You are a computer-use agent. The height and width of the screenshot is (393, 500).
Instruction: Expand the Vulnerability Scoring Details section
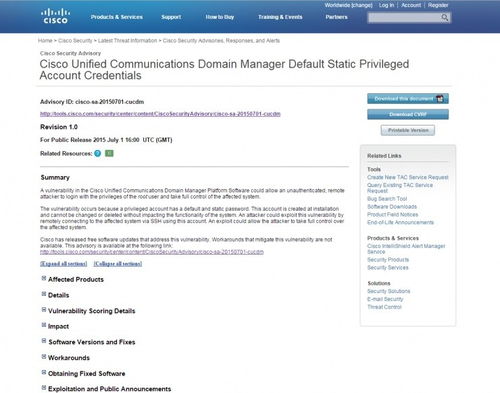pyautogui.click(x=44, y=310)
